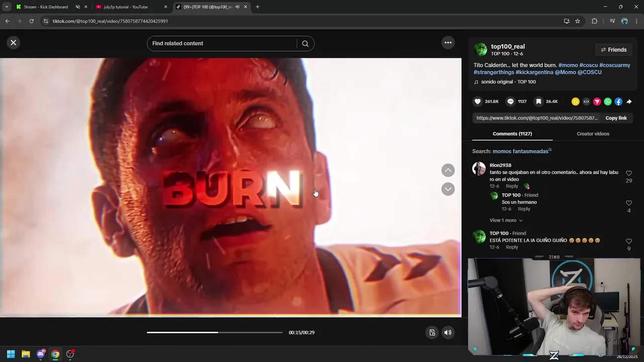
Task: Go to previous video with up arrow
Action: click(x=448, y=170)
